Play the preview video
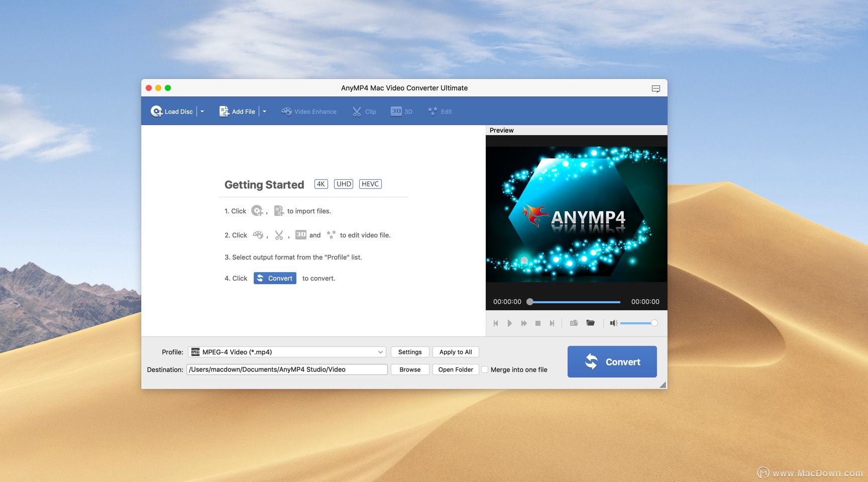Screen dimensions: 868x482 tap(509, 323)
